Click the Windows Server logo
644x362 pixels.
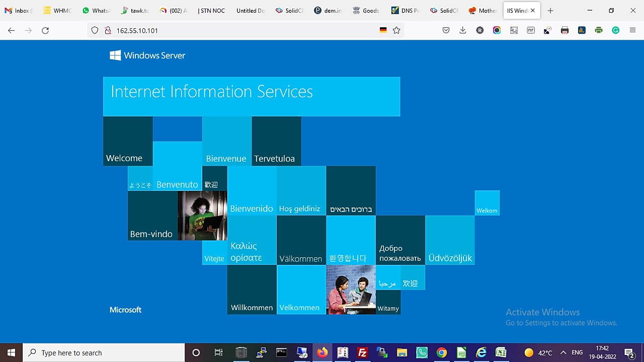click(147, 55)
